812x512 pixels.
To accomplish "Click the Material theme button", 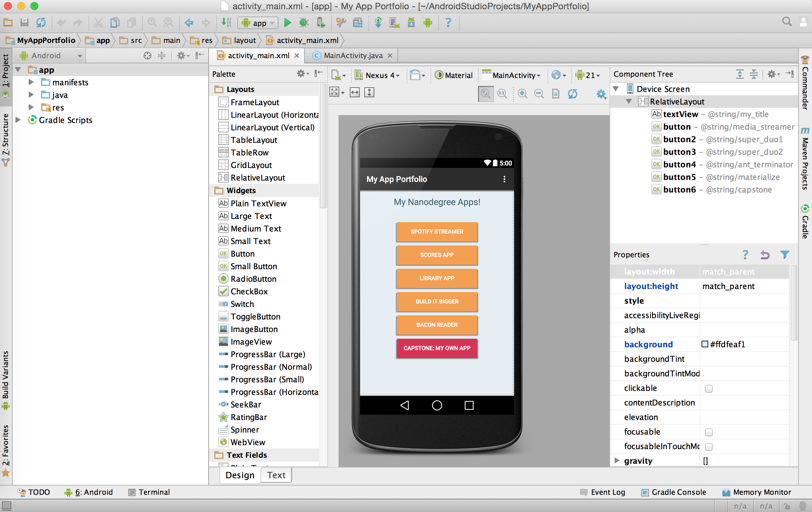I will (454, 75).
